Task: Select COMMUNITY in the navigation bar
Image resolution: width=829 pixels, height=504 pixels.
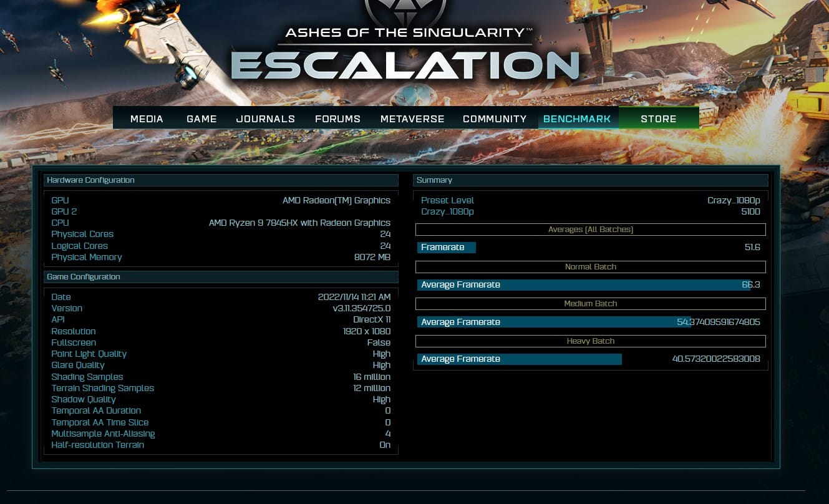Action: click(x=495, y=119)
